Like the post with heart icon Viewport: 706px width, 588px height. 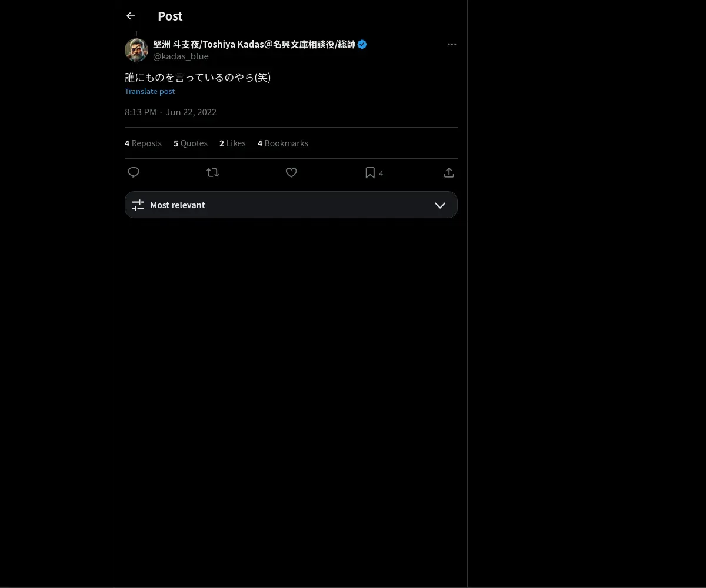pyautogui.click(x=291, y=172)
